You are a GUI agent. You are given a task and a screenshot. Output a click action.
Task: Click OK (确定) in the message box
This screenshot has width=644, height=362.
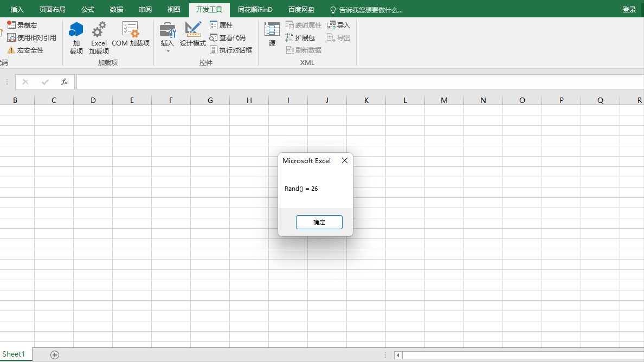[319, 222]
